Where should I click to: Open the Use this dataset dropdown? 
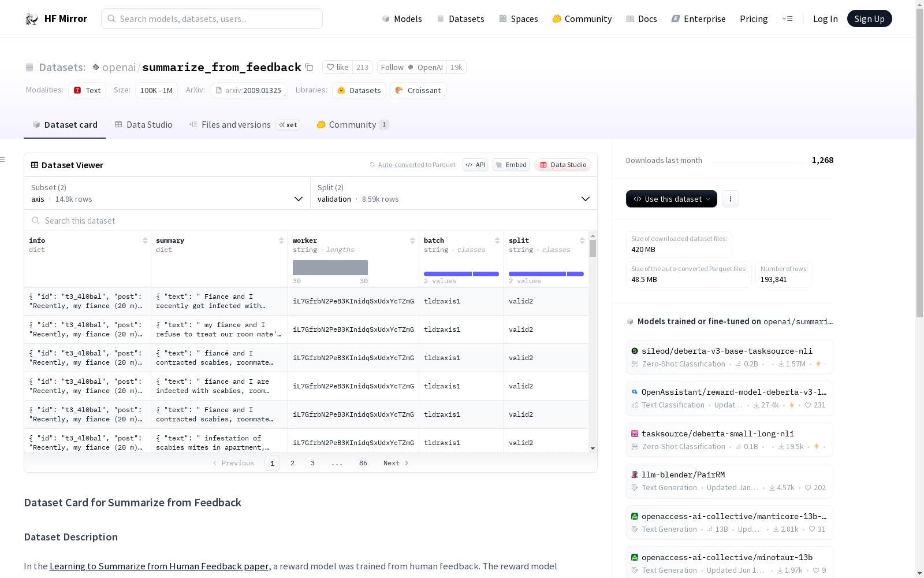click(x=671, y=199)
